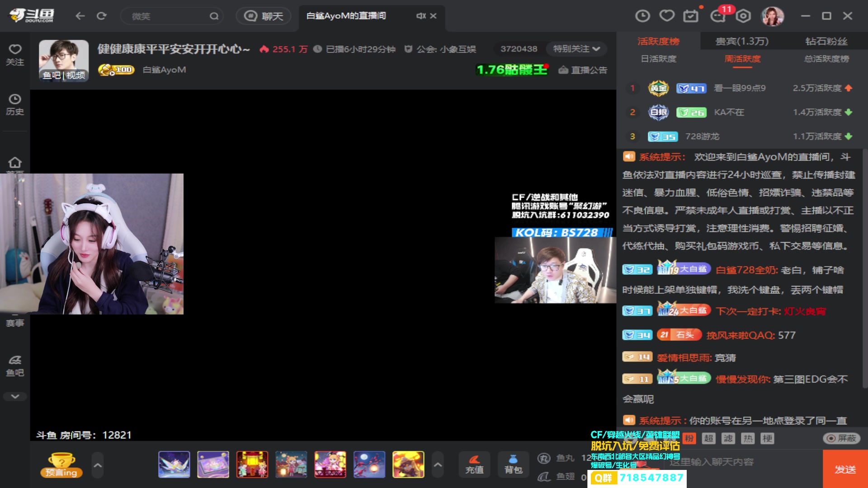Select the third red lantern gift

(252, 465)
